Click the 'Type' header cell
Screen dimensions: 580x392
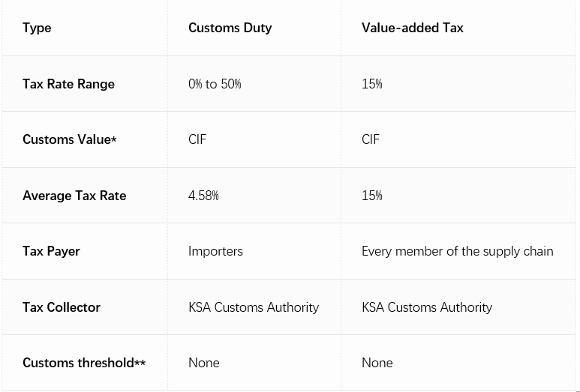click(x=37, y=28)
